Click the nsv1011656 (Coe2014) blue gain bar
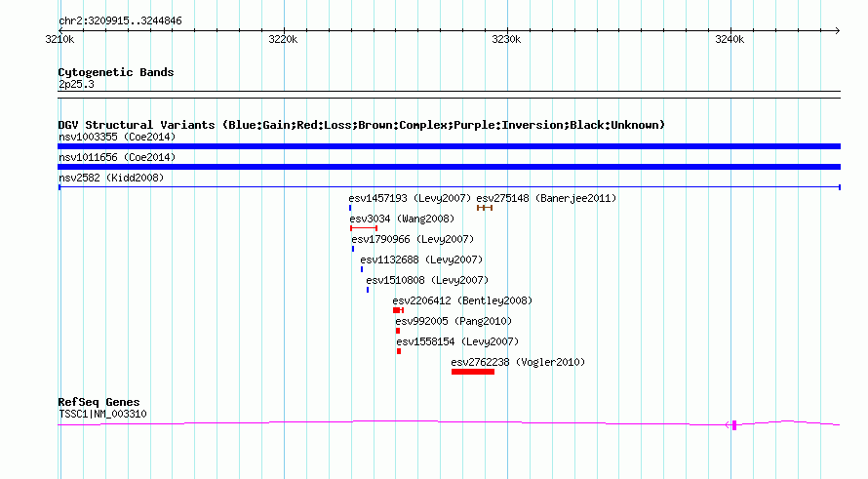The image size is (868, 479). tap(449, 167)
